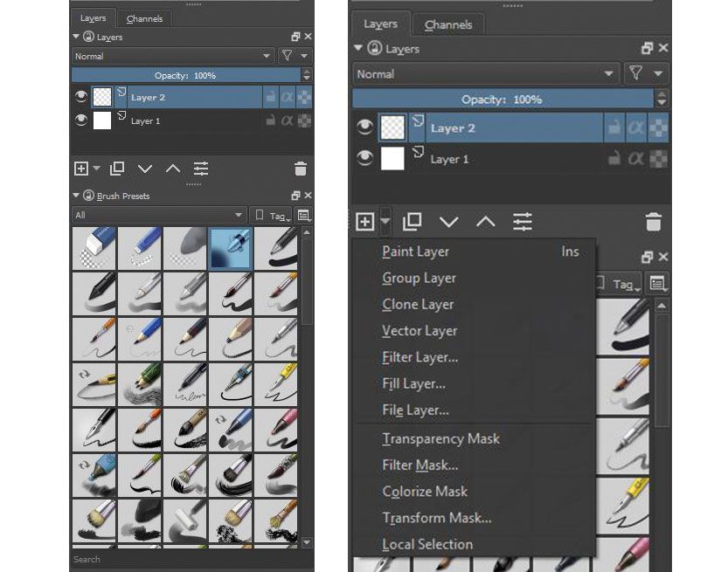Screen dimensions: 728x572
Task: Open the 'All' brush presets dropdown
Action: coord(157,214)
